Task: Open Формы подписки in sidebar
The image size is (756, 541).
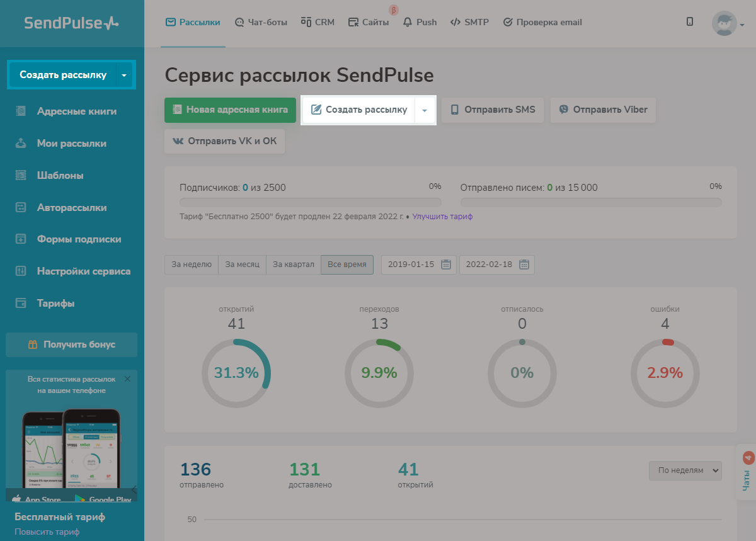Action: pos(79,239)
